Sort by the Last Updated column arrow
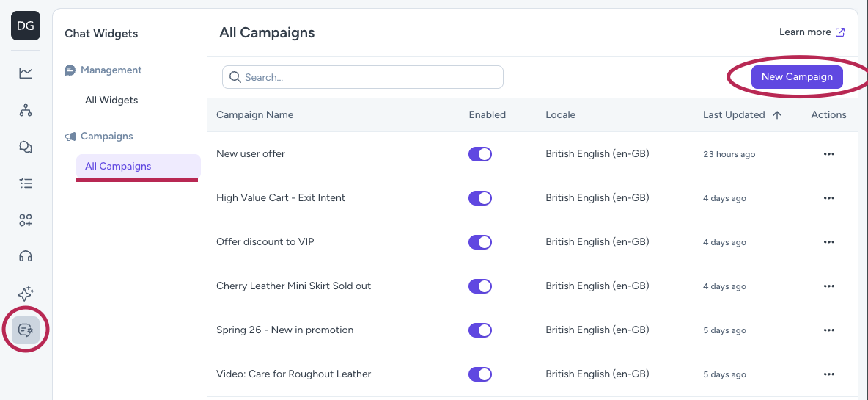The width and height of the screenshot is (868, 400). click(777, 115)
